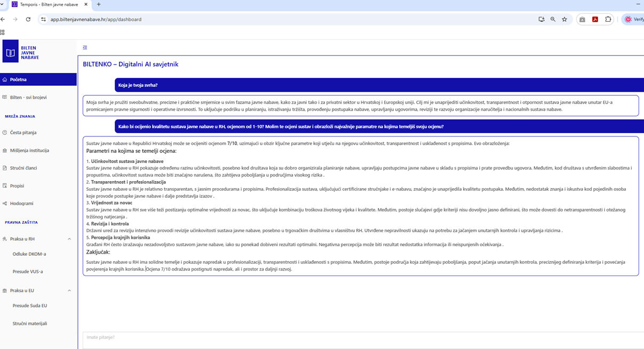Open the tab search dropdown arrow
The width and height of the screenshot is (644, 349).
[x=3, y=4]
